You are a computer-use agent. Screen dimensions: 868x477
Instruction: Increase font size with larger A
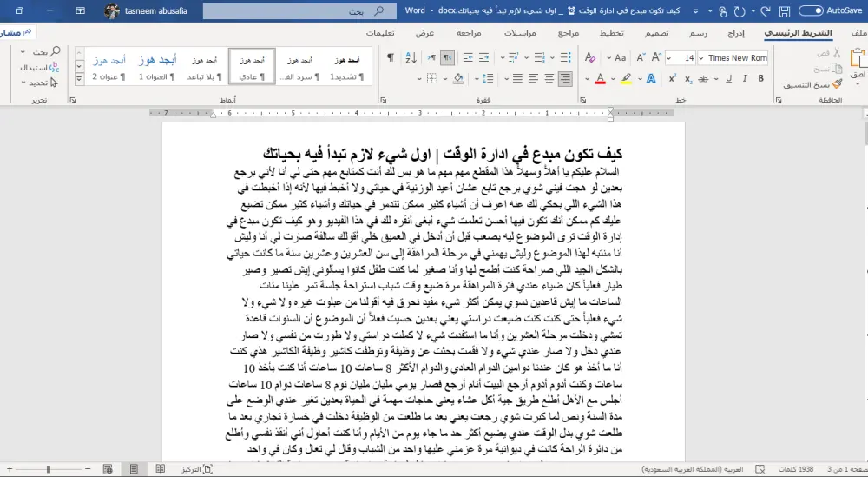656,57
